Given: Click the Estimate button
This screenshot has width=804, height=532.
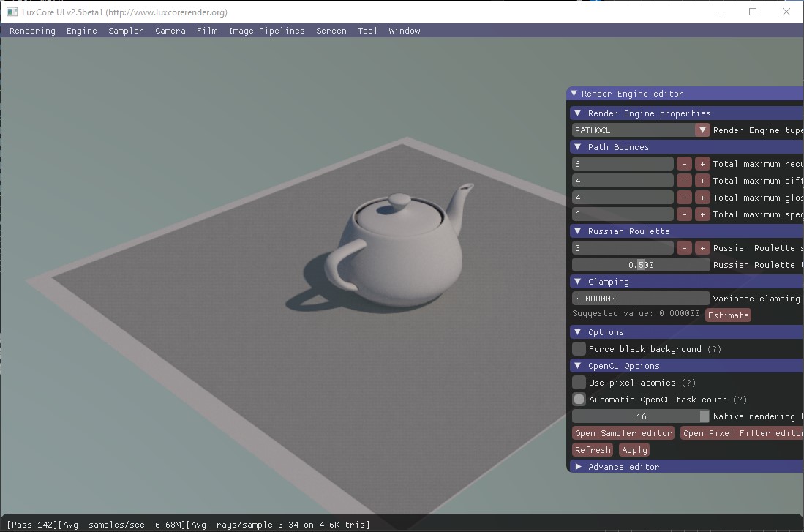Looking at the screenshot, I should (x=728, y=315).
